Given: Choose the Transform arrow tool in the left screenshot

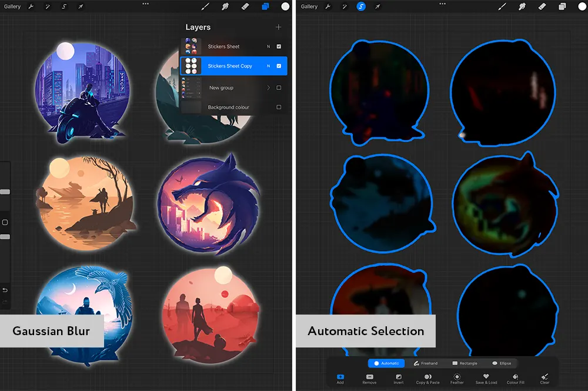Looking at the screenshot, I should pos(81,6).
